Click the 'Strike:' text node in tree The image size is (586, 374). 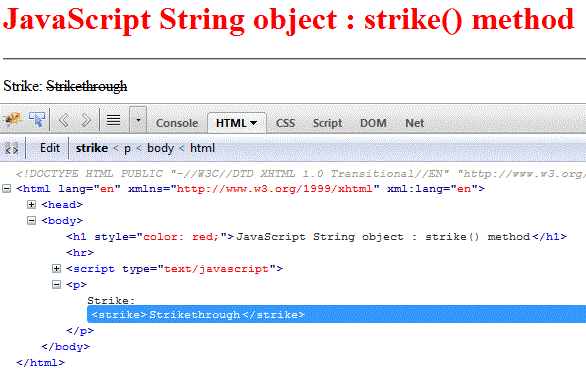click(111, 301)
